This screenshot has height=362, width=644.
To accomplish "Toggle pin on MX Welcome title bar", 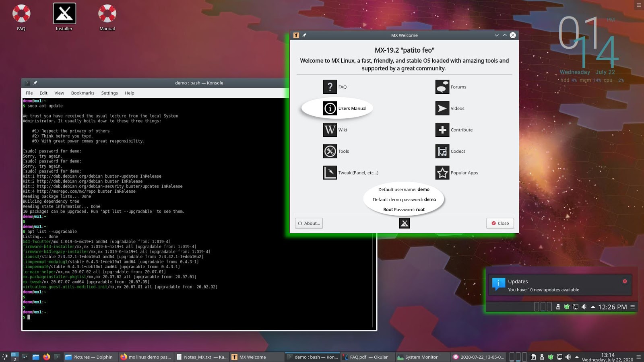I will coord(304,35).
